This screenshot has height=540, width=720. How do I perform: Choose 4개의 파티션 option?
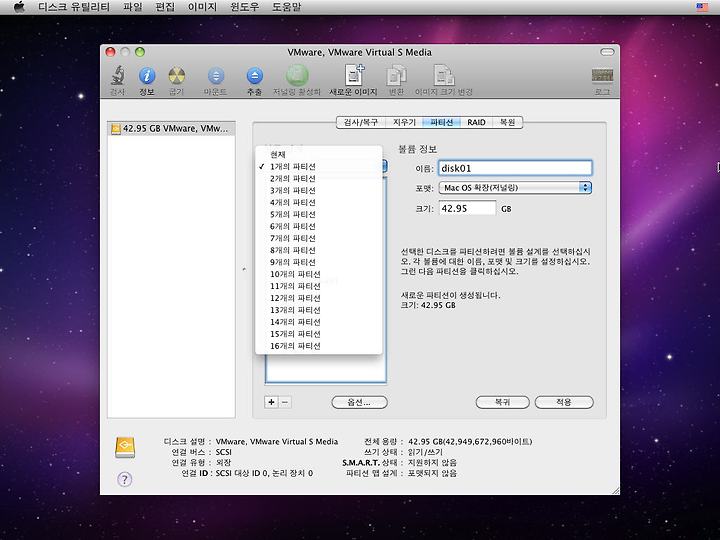[x=319, y=202]
